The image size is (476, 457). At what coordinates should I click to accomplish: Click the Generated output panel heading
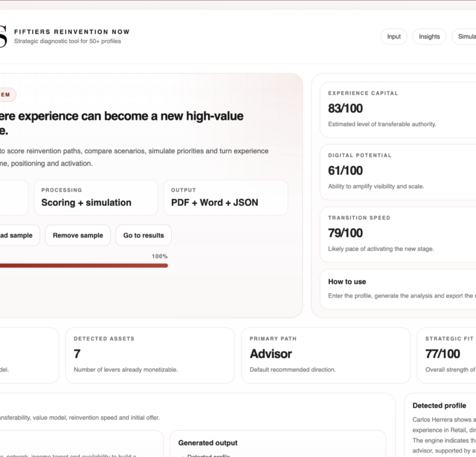[x=208, y=443]
